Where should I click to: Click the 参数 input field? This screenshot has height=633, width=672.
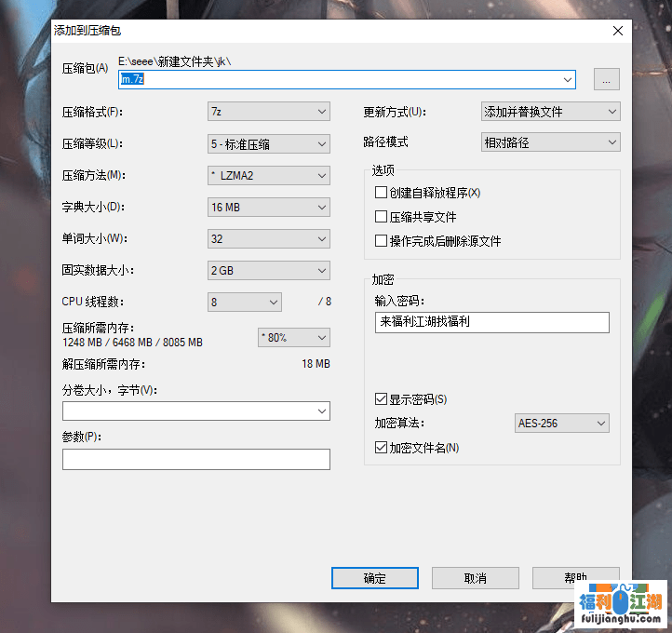click(x=195, y=459)
